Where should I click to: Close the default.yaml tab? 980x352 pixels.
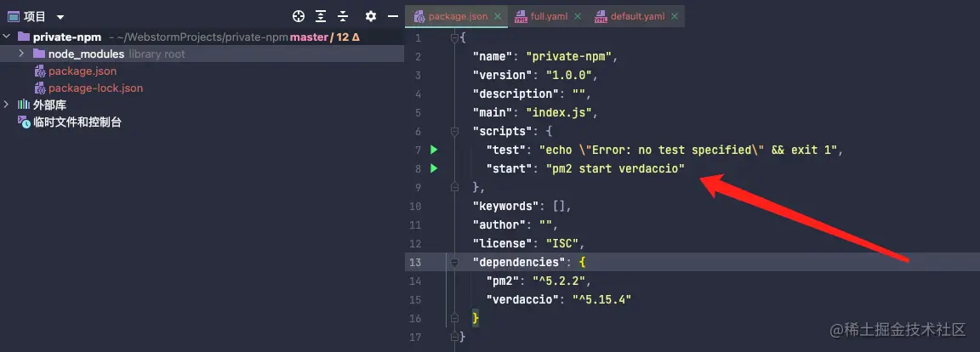tap(675, 16)
